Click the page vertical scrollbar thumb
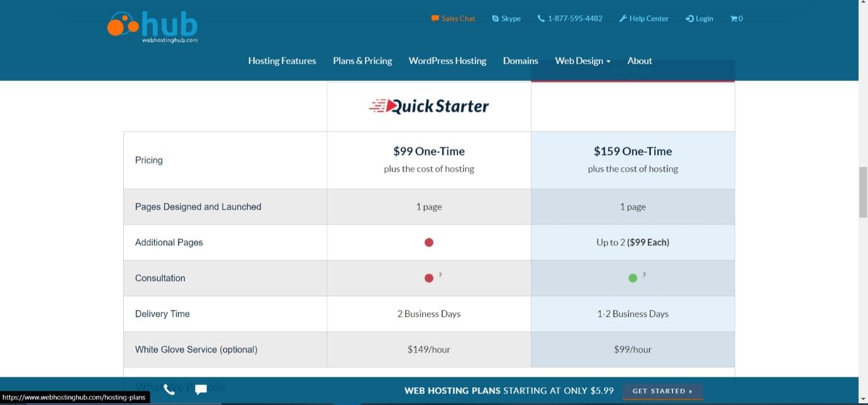868x405 pixels. coord(863,192)
